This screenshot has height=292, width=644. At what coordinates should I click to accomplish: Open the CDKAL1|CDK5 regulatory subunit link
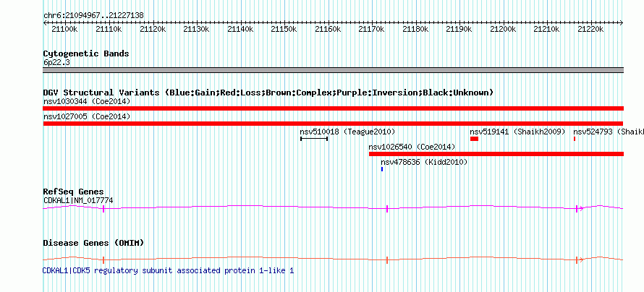(x=168, y=270)
